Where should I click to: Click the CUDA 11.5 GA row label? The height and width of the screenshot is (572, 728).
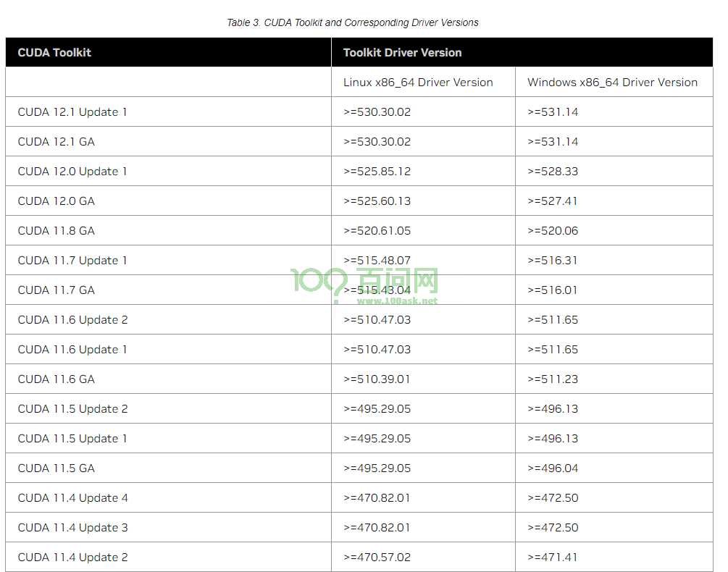pyautogui.click(x=57, y=468)
